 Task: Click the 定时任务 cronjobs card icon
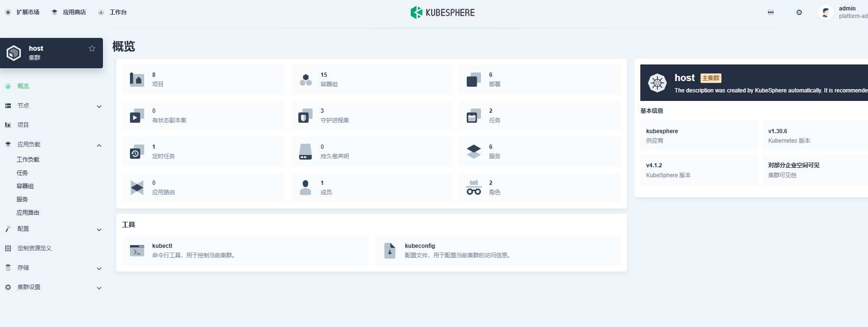137,152
